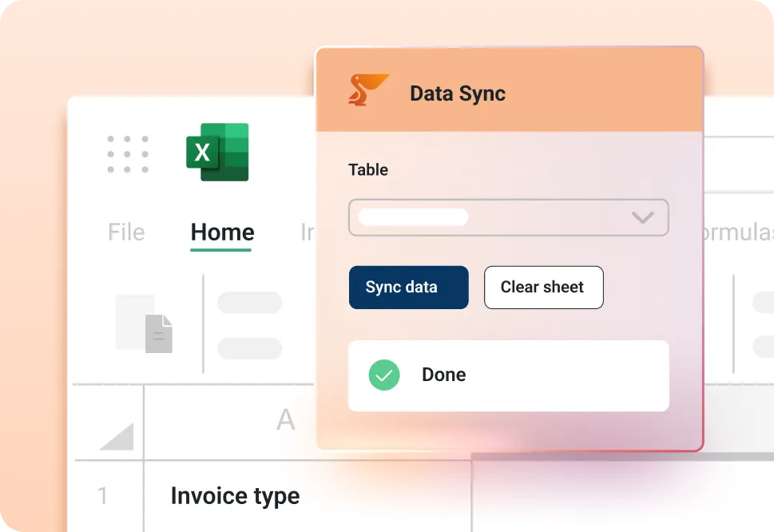Switch to the Home tab
This screenshot has width=774, height=532.
pyautogui.click(x=221, y=232)
